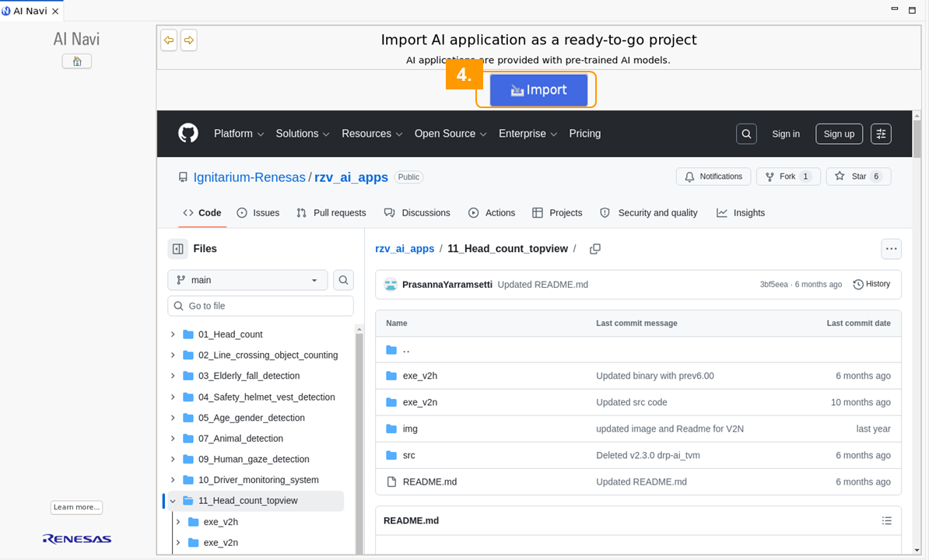Fork the repository
Screen dimensions: 929x560
788,177
